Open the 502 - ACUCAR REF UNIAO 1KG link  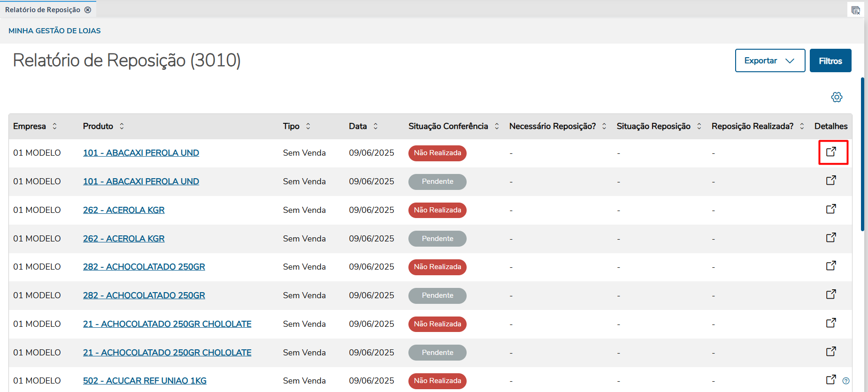(x=145, y=381)
